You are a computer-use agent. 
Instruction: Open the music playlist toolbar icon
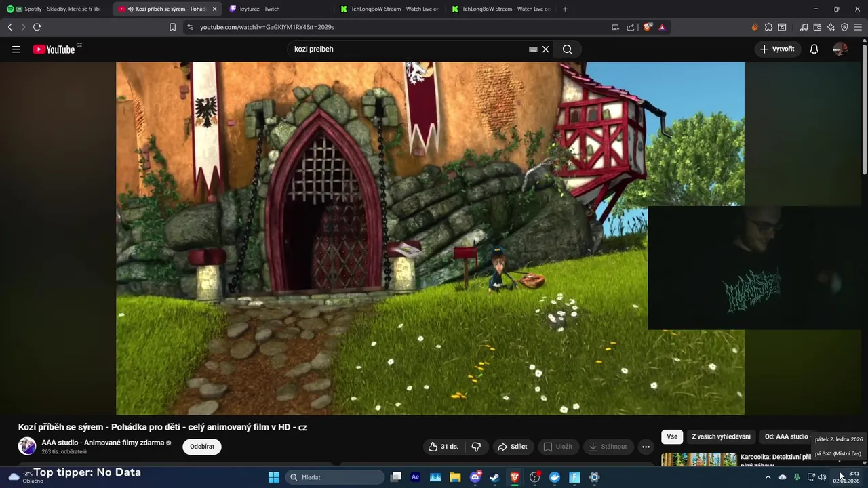804,27
